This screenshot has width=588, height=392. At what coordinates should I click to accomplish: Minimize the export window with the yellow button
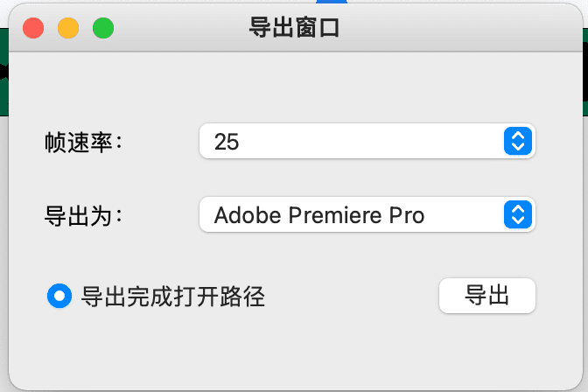click(68, 28)
